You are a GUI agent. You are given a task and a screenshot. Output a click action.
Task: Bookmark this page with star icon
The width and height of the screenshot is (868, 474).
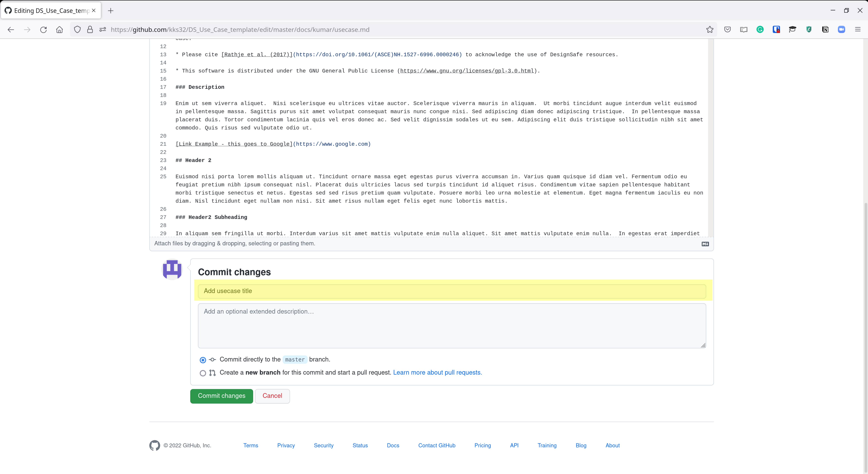click(x=710, y=30)
